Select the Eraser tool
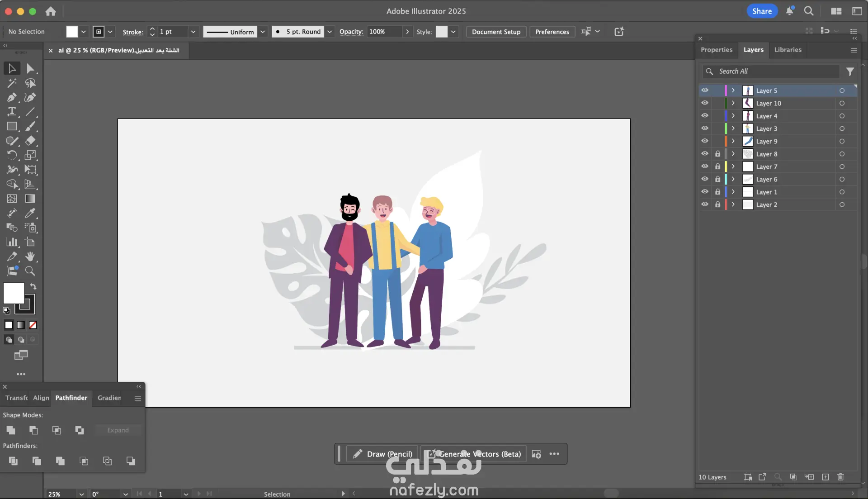This screenshot has width=868, height=499. 30,141
